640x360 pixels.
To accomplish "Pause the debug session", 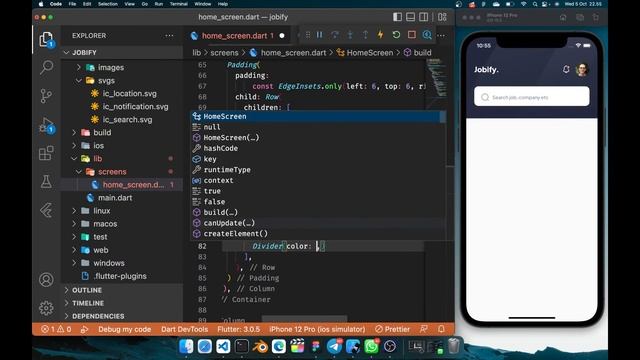I will (320, 35).
